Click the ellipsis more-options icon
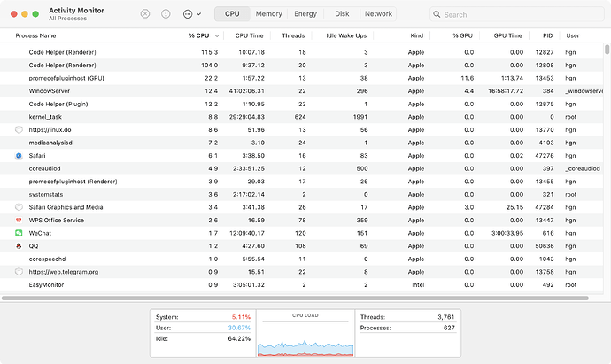This screenshot has height=364, width=611. (188, 14)
